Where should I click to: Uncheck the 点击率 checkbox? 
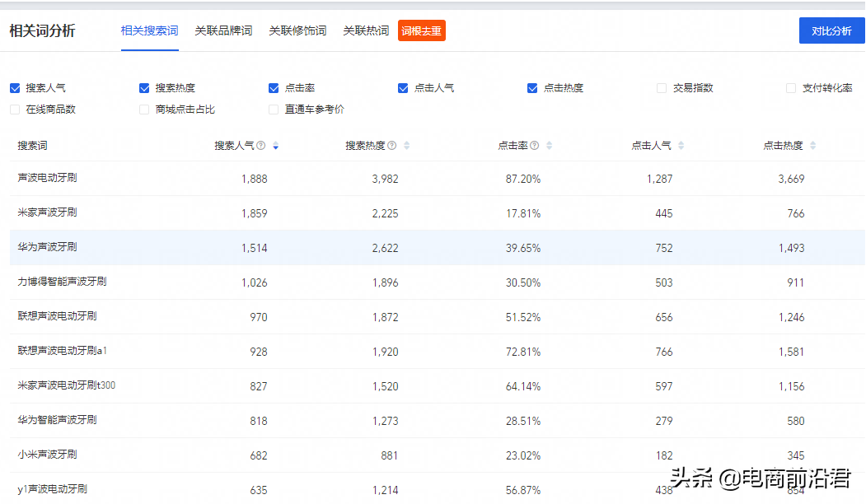coord(274,88)
